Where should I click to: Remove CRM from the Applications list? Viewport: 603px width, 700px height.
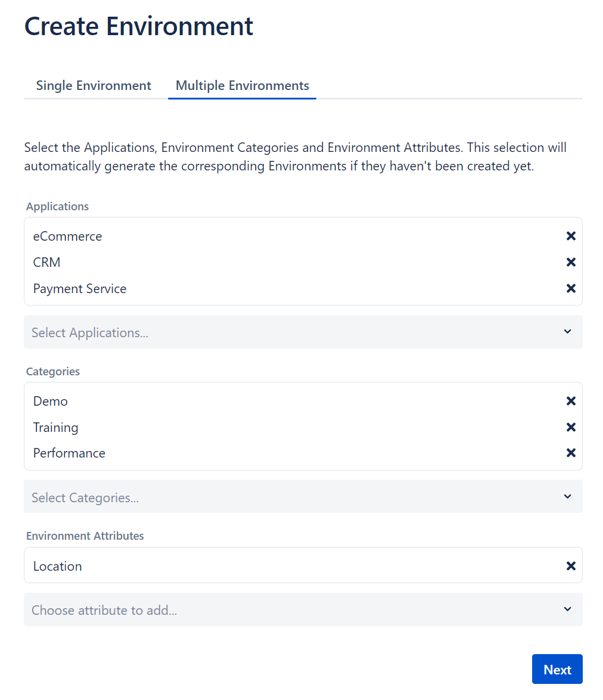tap(571, 262)
